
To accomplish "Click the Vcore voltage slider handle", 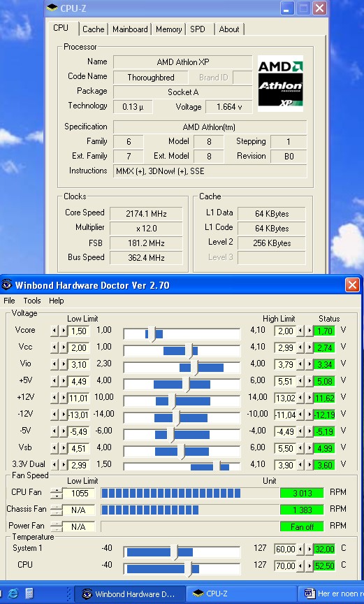I will click(152, 334).
